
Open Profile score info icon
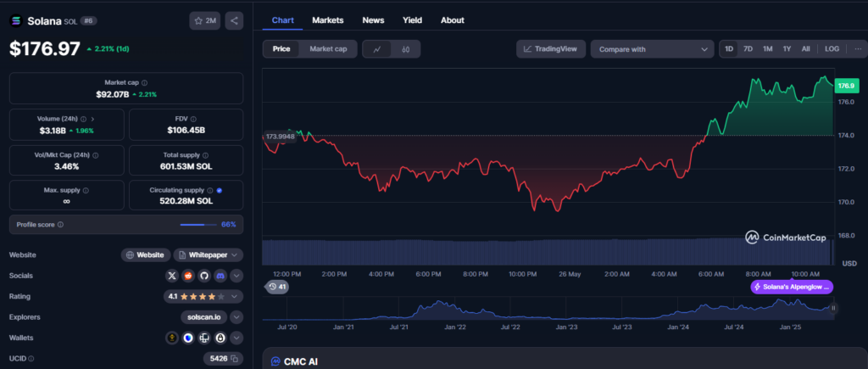pos(60,225)
